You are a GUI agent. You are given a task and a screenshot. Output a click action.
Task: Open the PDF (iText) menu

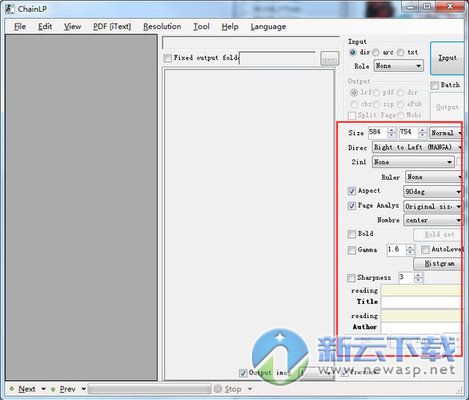pyautogui.click(x=112, y=27)
